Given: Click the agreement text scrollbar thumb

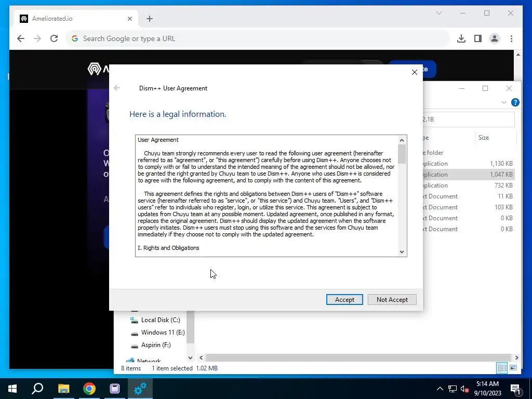Looking at the screenshot, I should pyautogui.click(x=402, y=154).
